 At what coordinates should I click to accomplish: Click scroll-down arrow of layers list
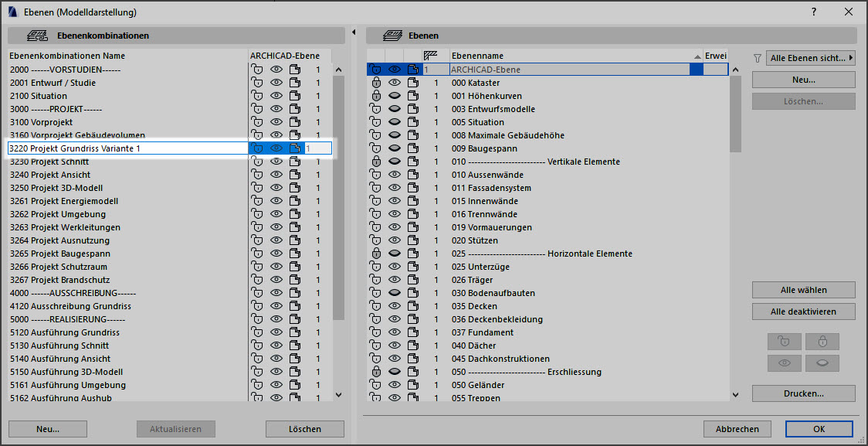(735, 394)
